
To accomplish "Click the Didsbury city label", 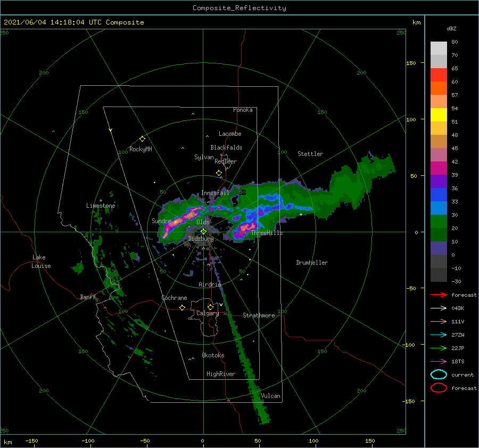I will point(201,239).
